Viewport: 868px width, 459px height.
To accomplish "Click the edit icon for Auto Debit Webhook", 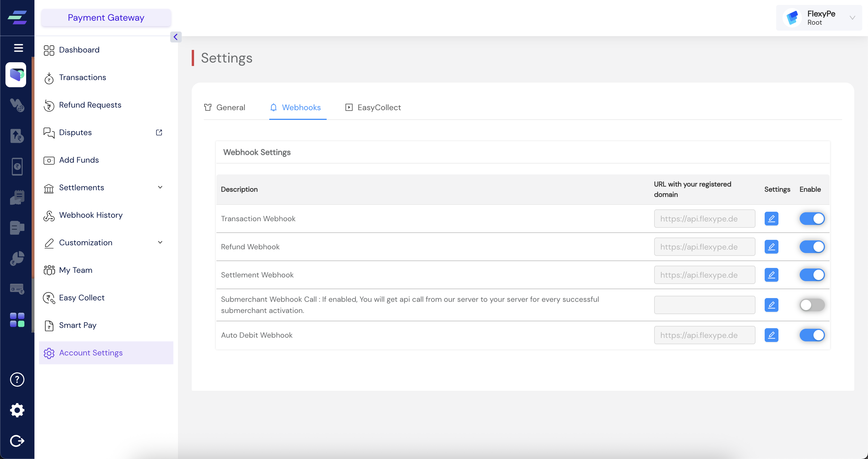I will [771, 335].
